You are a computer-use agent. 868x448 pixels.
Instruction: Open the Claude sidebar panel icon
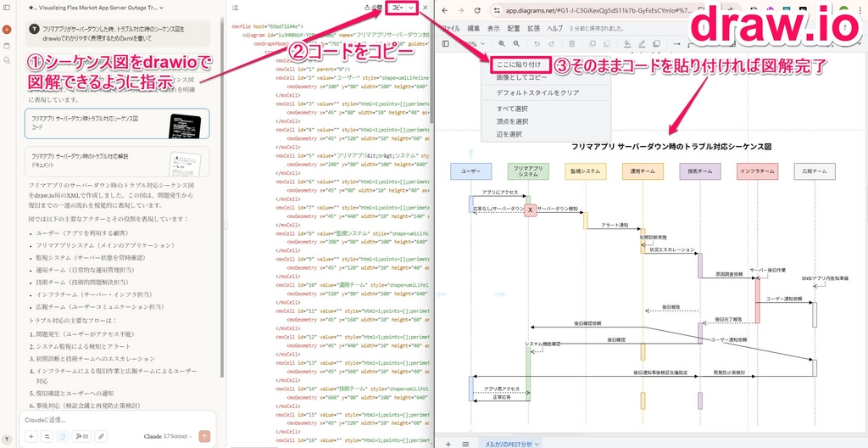tap(7, 8)
